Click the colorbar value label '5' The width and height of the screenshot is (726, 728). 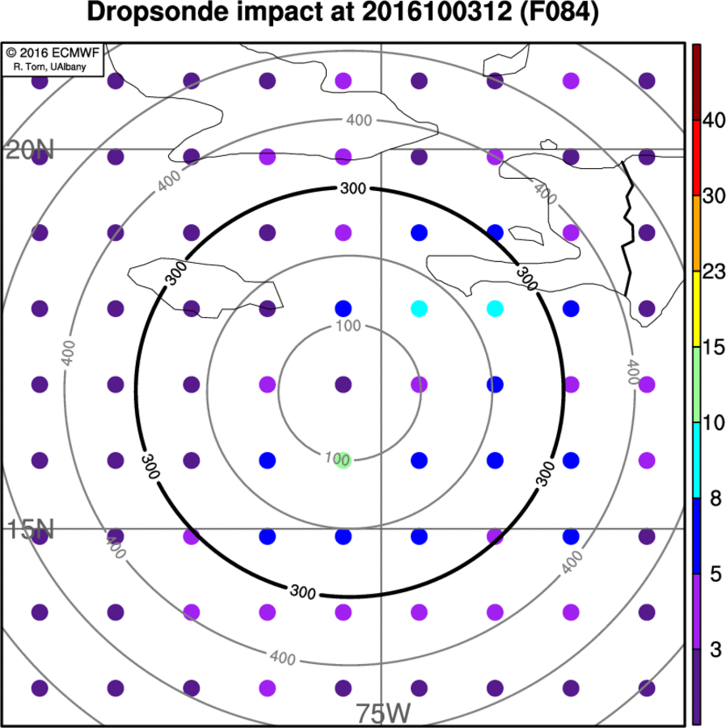715,574
